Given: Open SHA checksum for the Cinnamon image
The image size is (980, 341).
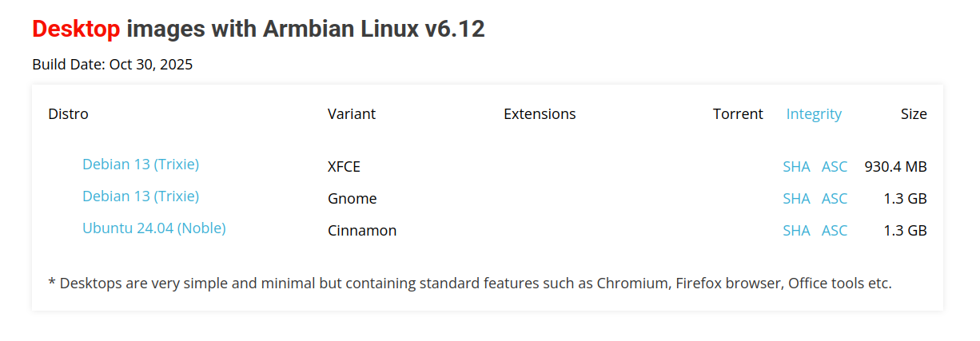Looking at the screenshot, I should (796, 231).
